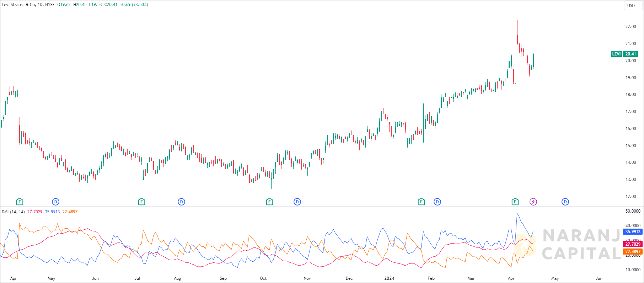
Task: Show the earnings marker in late January 2024
Action: [x=421, y=202]
